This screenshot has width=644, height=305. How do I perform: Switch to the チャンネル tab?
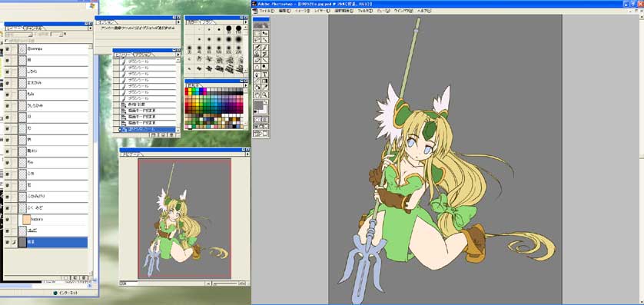pos(34,28)
